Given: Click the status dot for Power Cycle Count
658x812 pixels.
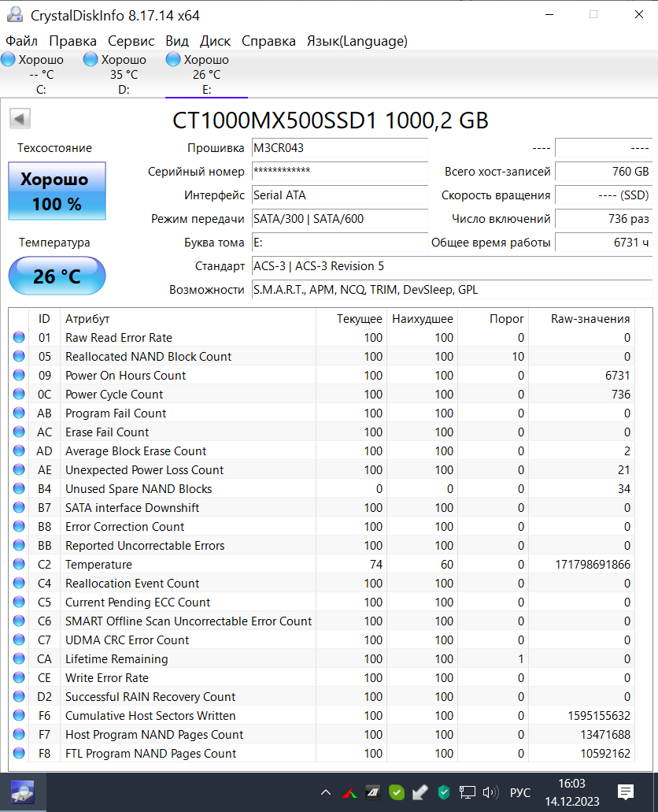Looking at the screenshot, I should 19,394.
